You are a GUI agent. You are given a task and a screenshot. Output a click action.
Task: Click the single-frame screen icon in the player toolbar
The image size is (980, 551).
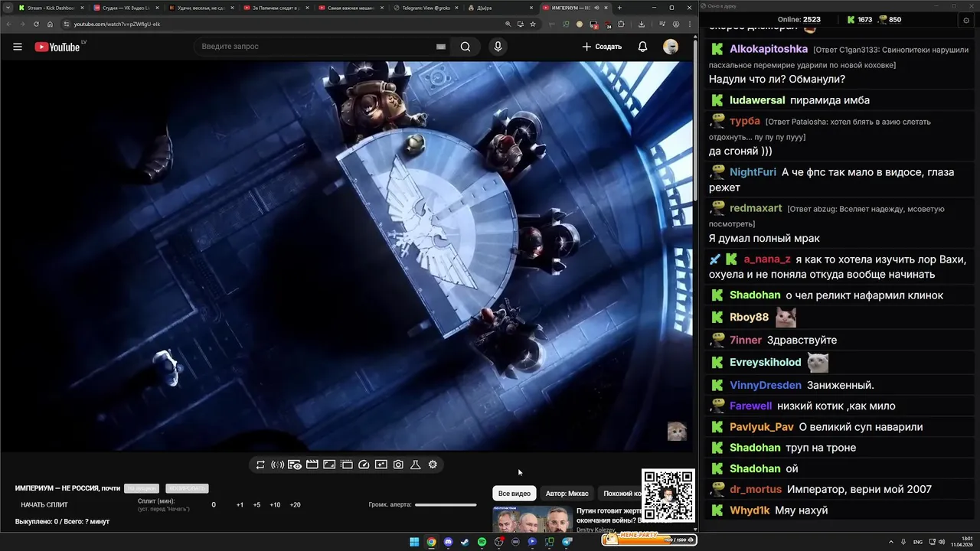[x=329, y=465]
